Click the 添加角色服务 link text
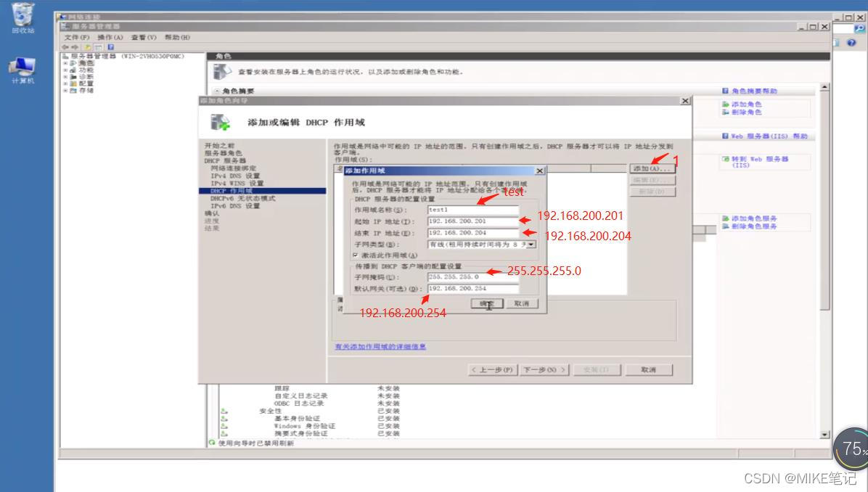Image resolution: width=868 pixels, height=492 pixels. pyautogui.click(x=754, y=218)
